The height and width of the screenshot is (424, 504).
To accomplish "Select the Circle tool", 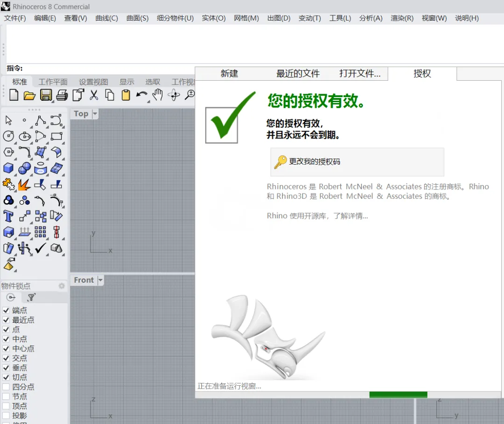I will tap(8, 136).
